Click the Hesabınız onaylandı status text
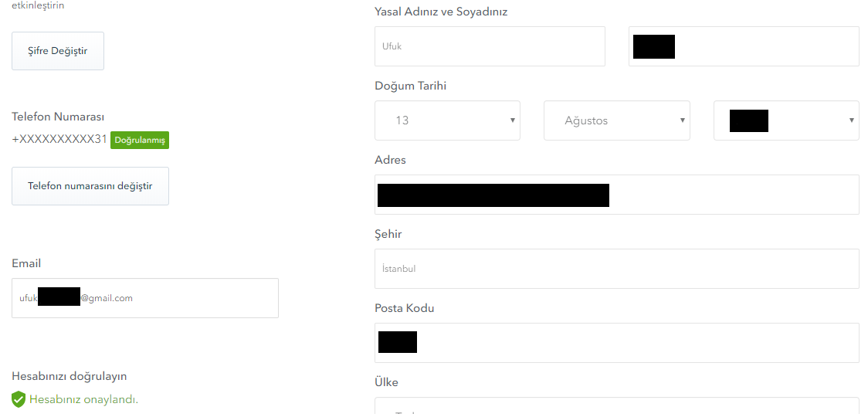The width and height of the screenshot is (868, 417). click(x=83, y=399)
